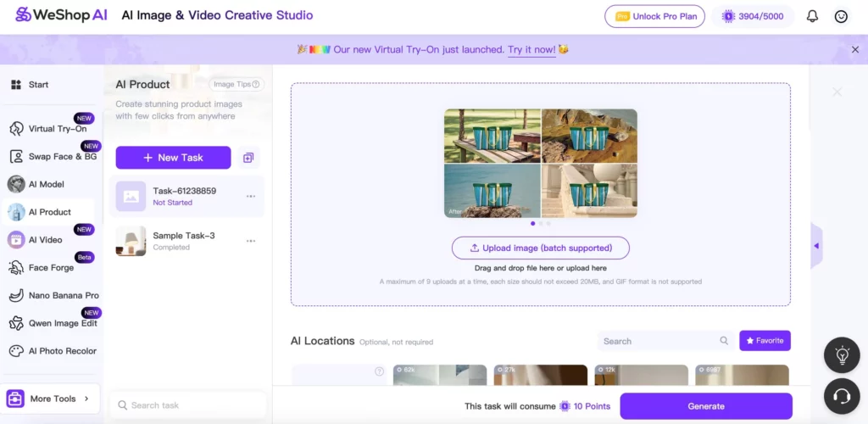Expand the More Tools menu
This screenshot has width=868, height=424.
click(52, 399)
